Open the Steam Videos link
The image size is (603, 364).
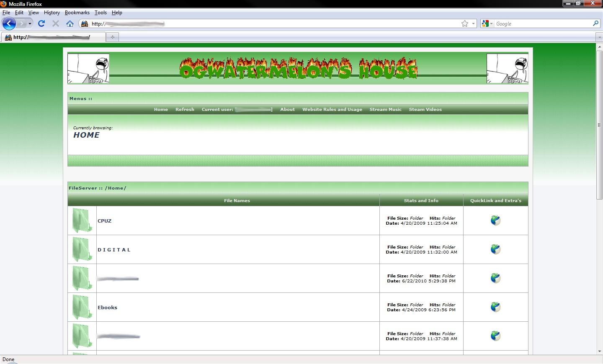pyautogui.click(x=425, y=110)
